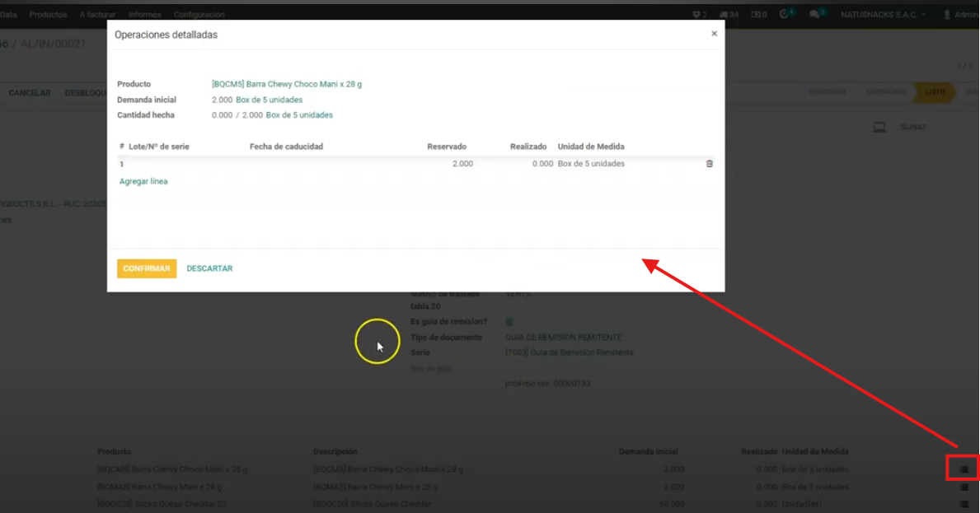Open the activities clock icon in top bar
This screenshot has height=513, width=980.
tap(784, 14)
